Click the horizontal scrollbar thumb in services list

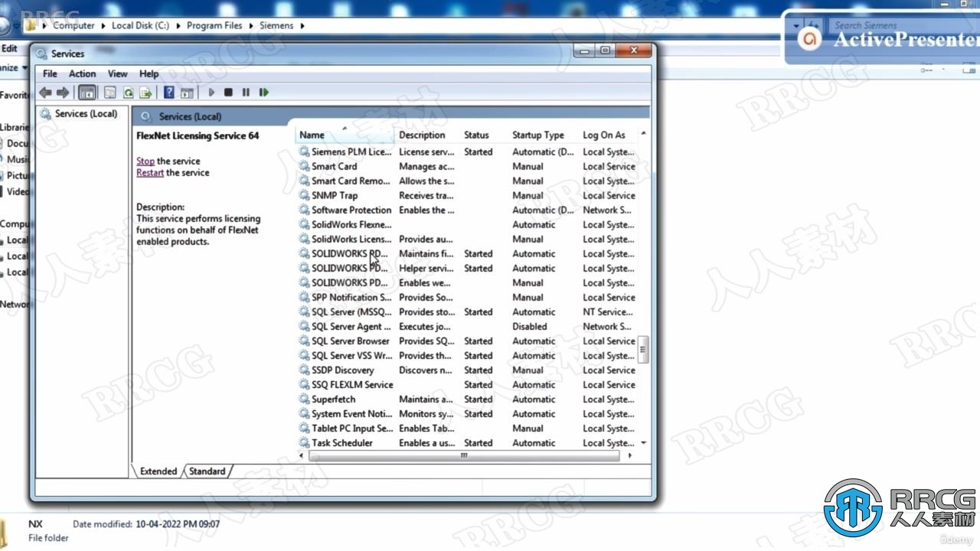(464, 455)
